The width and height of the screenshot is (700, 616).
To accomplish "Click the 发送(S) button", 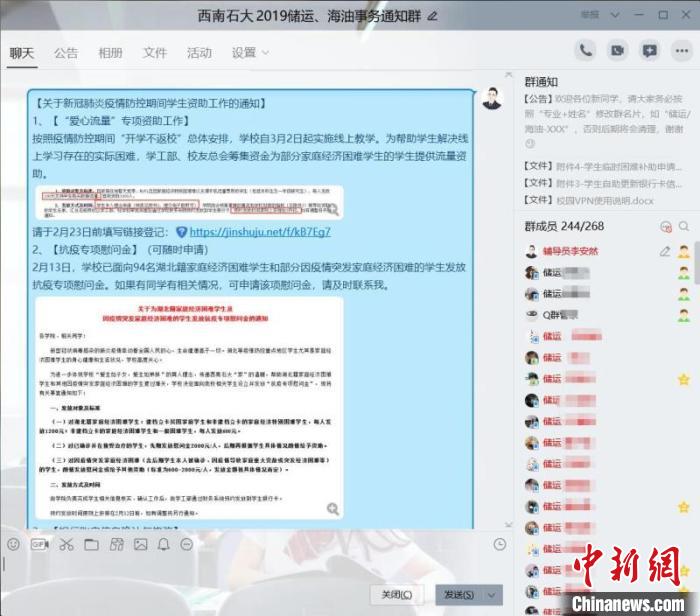I will 459,595.
